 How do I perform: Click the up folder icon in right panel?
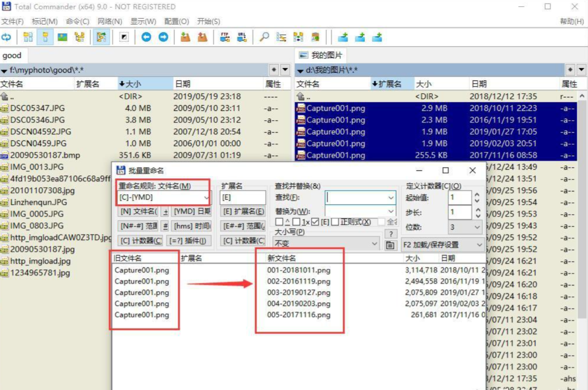pyautogui.click(x=301, y=96)
